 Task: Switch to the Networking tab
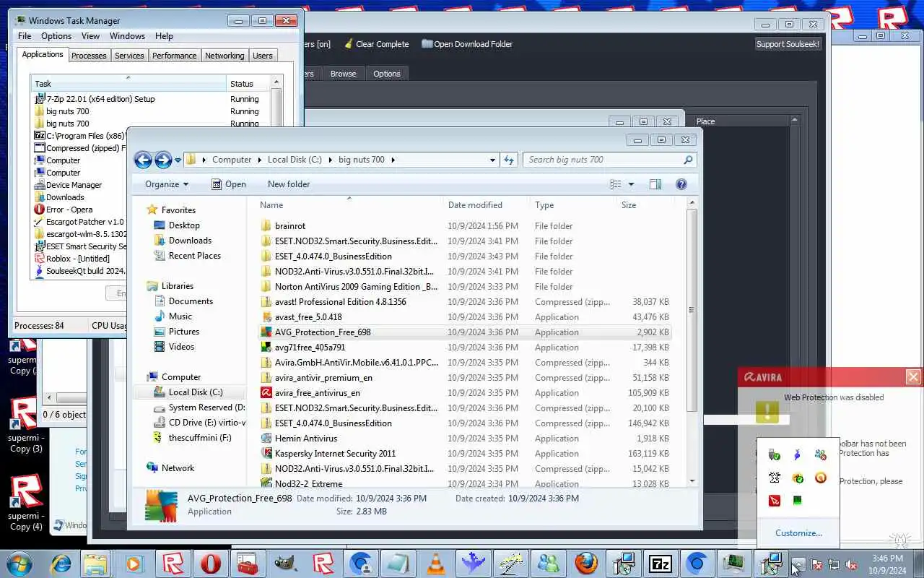(x=225, y=56)
